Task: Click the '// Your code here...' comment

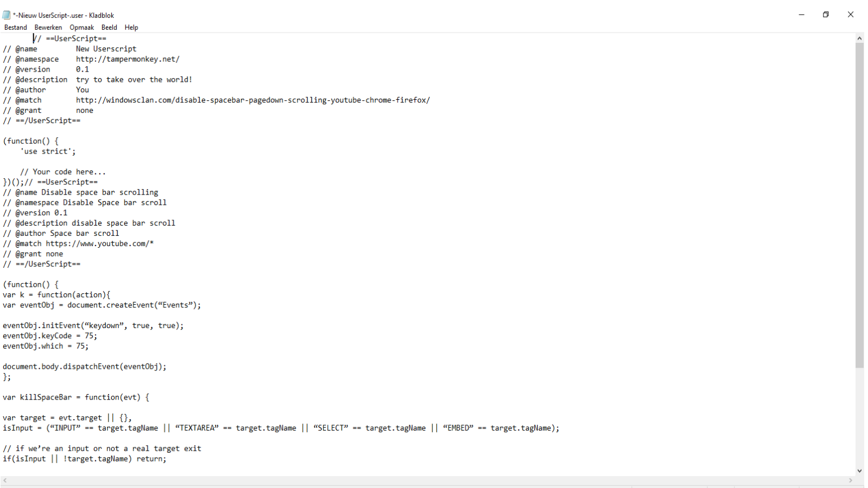Action: coord(63,172)
